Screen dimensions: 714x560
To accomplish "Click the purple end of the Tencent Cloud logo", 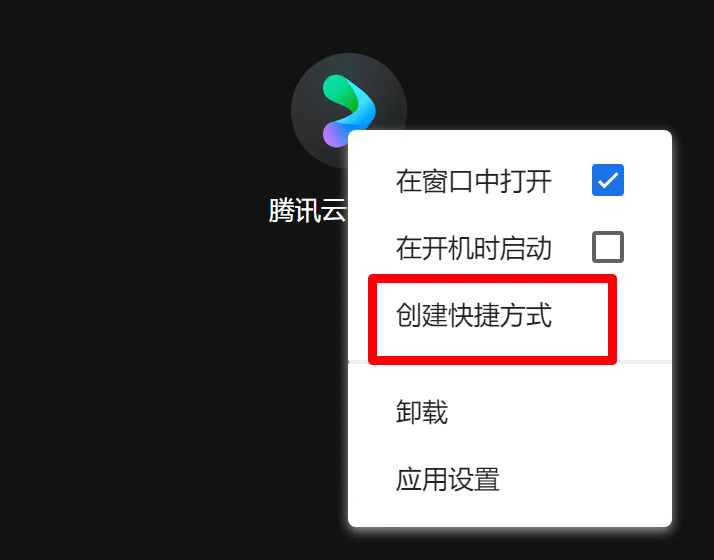I will [334, 135].
